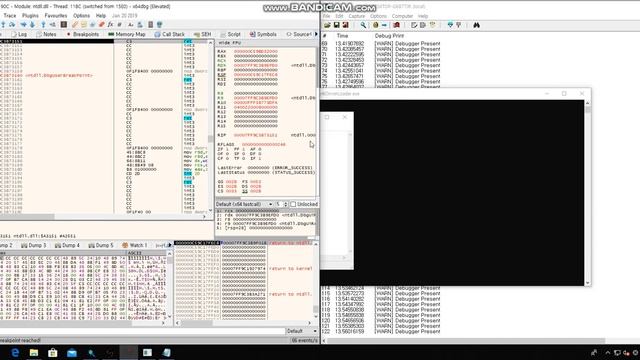Switch to the Notes tab
The width and height of the screenshot is (640, 360).
(x=46, y=34)
